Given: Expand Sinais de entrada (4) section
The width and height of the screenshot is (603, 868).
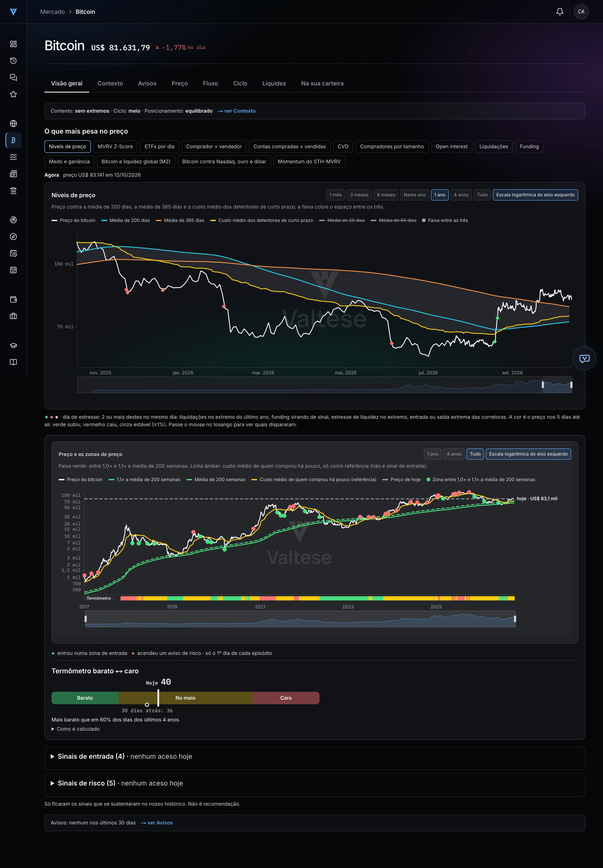Looking at the screenshot, I should pyautogui.click(x=121, y=756).
